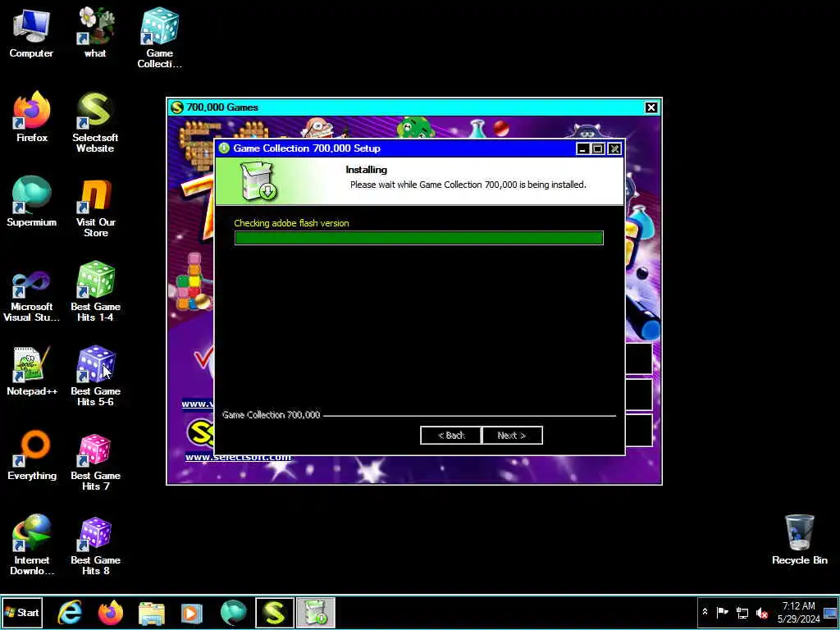The width and height of the screenshot is (840, 630).
Task: Open the www.selectsoft.com link
Action: click(x=238, y=457)
